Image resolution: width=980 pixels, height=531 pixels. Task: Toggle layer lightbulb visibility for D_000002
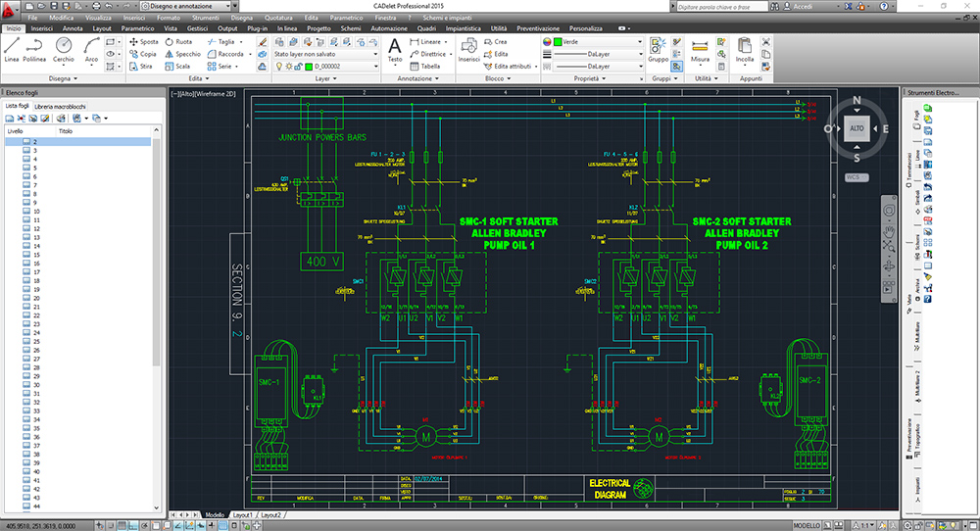pos(278,67)
